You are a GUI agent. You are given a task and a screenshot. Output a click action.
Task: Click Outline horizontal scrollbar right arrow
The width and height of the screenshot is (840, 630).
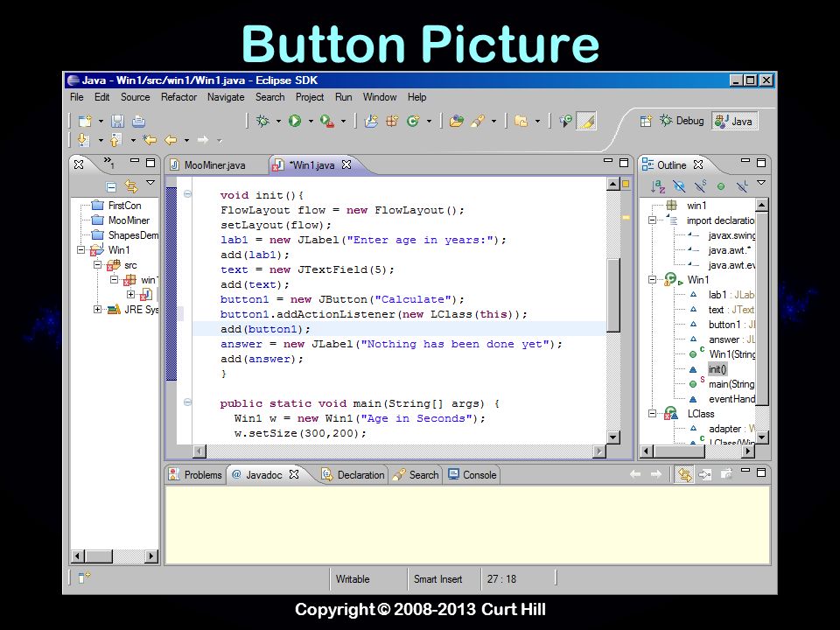(748, 451)
